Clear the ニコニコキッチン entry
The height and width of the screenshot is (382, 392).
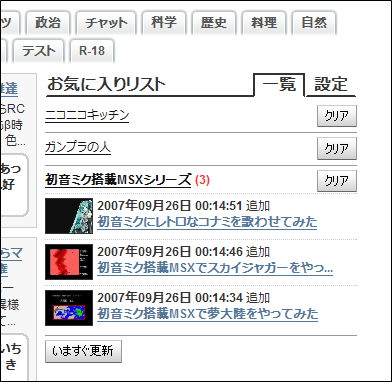(337, 116)
